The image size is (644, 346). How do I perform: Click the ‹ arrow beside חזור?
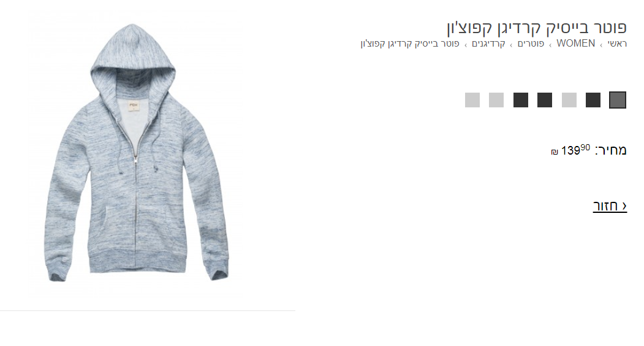[x=624, y=206]
